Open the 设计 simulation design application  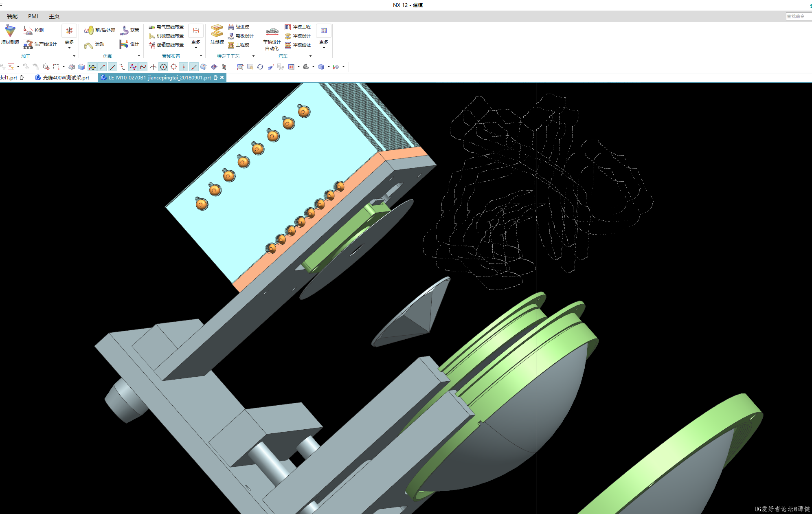point(130,44)
